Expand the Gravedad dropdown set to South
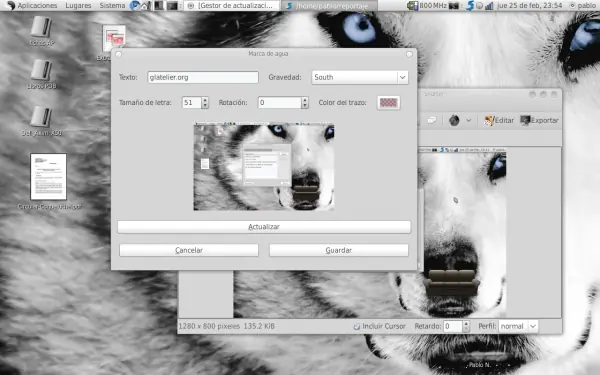This screenshot has width=600, height=375. tap(360, 77)
